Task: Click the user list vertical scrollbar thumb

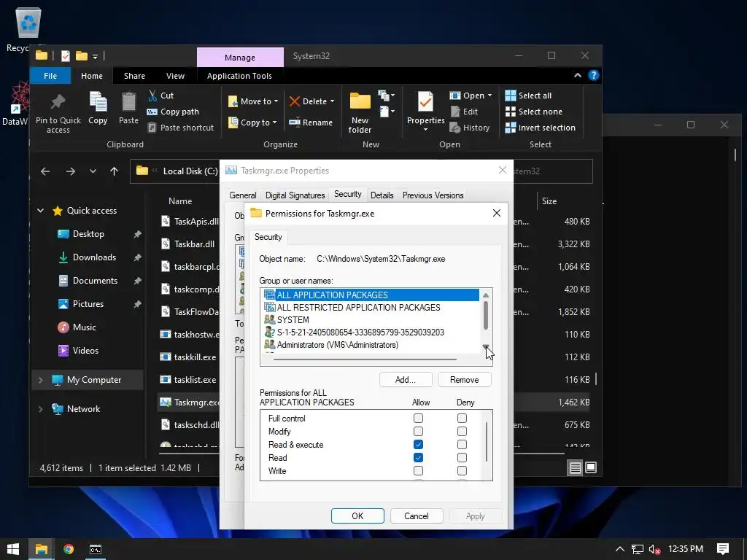Action: 485,315
